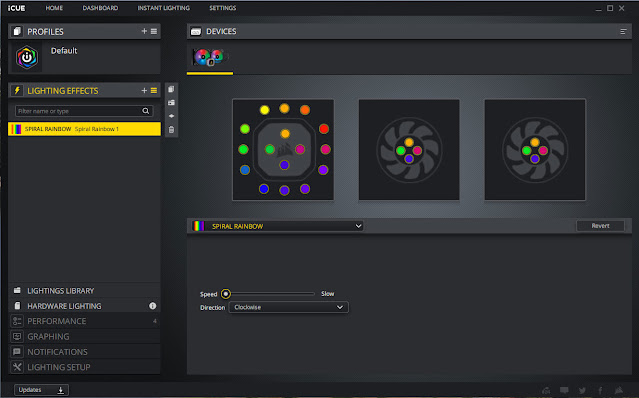Click the Default profile name
This screenshot has height=398, width=639.
pyautogui.click(x=64, y=51)
